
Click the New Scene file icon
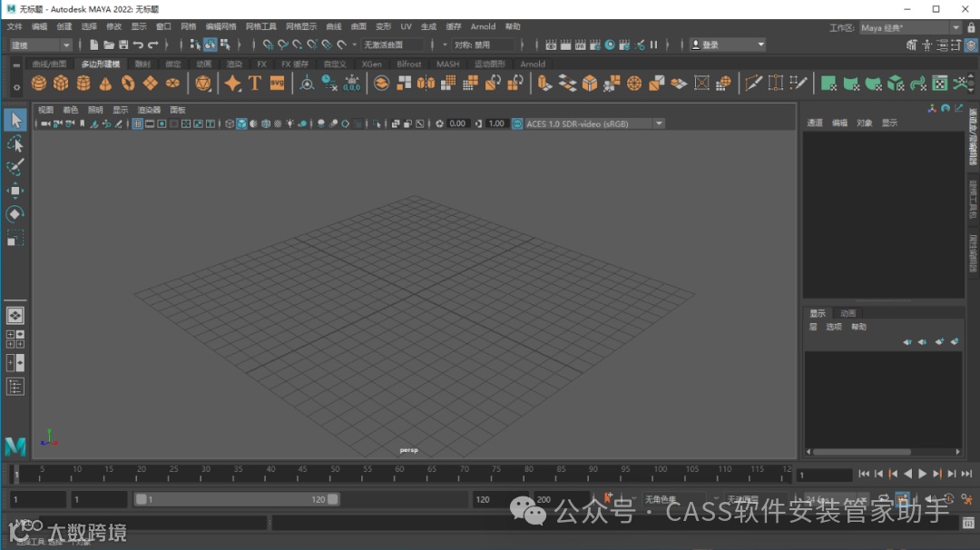(x=93, y=44)
